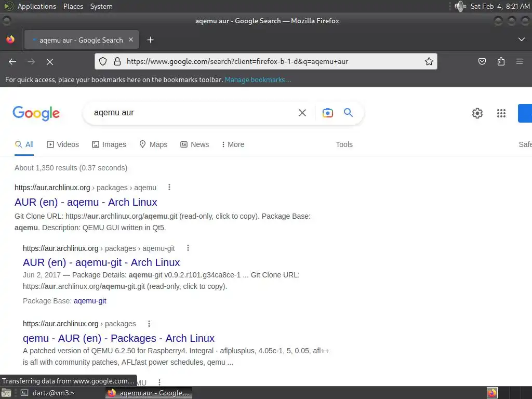Click the volume speaker icon in panel

460,6
